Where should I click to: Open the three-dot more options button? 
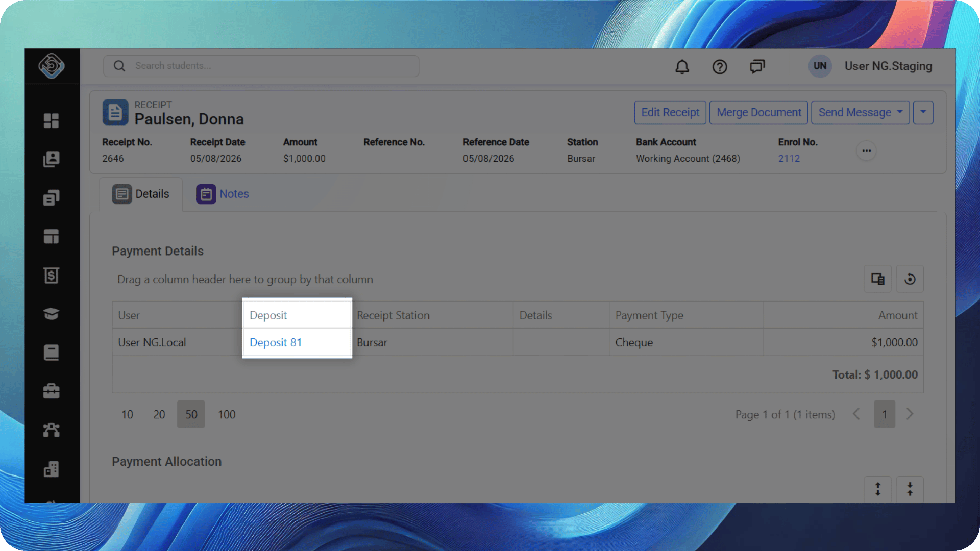(867, 151)
